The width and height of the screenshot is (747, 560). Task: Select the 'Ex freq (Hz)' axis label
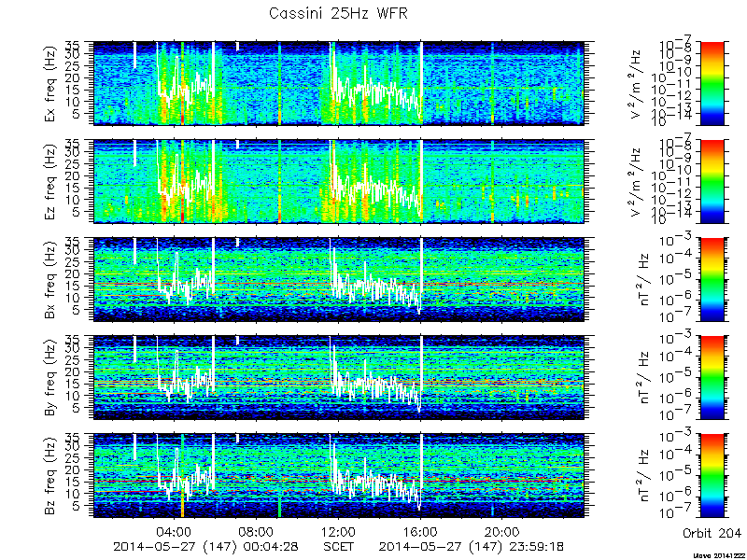50,84
